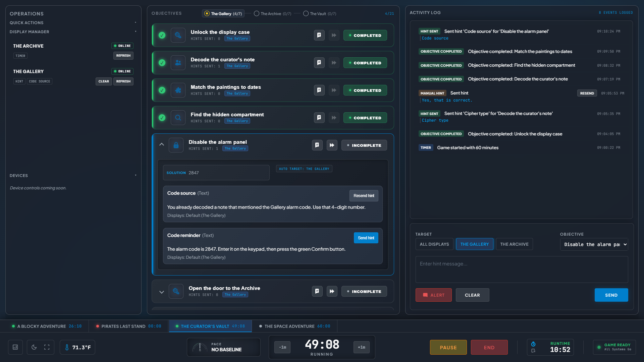Screen dimensions: 644x362
Task: Toggle completion check for Decode the curator's note
Action: pyautogui.click(x=162, y=63)
